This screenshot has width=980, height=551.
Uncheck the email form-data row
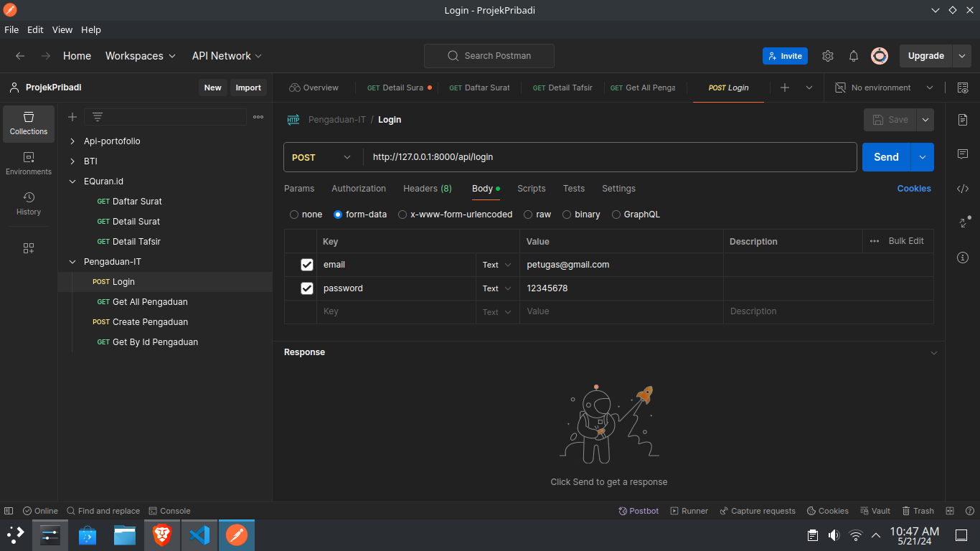pyautogui.click(x=307, y=265)
